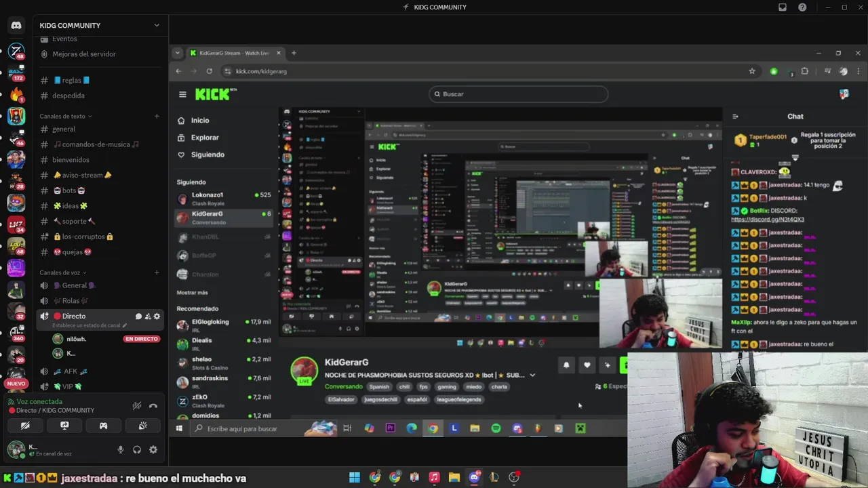Screen dimensions: 868x488
Task: Open the los-corruptos channel
Action: 83,237
